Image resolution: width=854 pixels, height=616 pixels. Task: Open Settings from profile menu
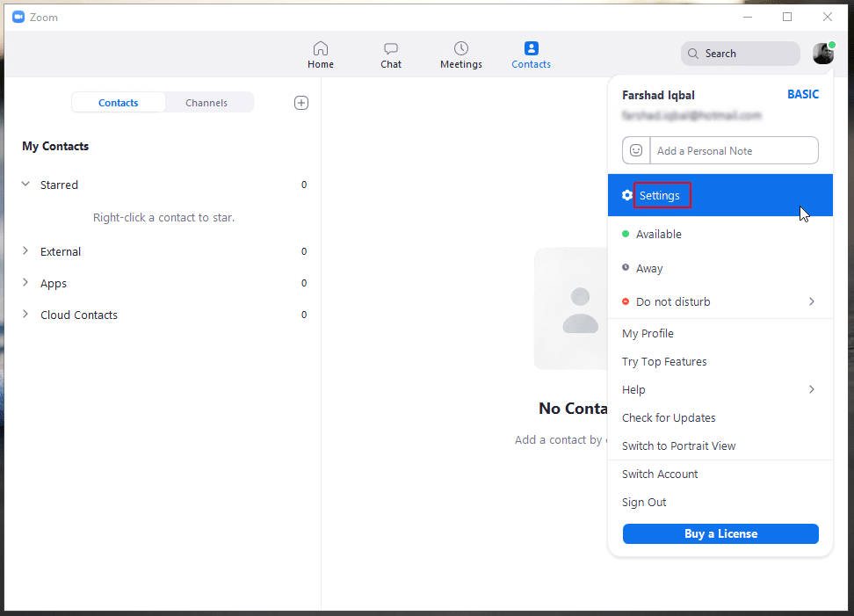click(720, 195)
